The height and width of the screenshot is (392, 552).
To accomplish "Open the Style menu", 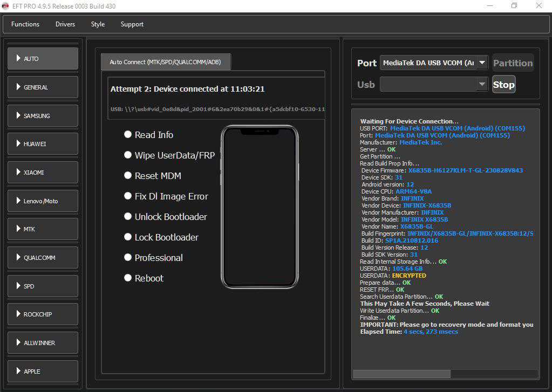I will point(98,24).
